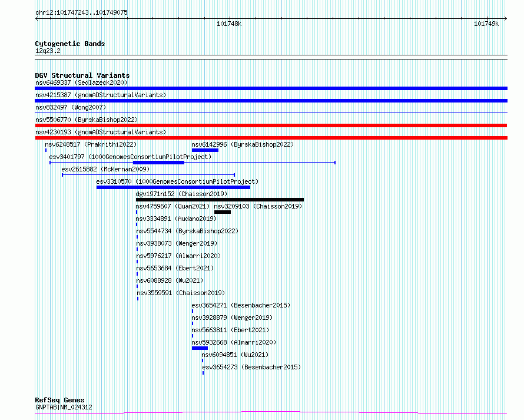Screen dimensions: 524x420
Task: Open variant nsv3334891 (Audano2019) label
Action: (176, 219)
